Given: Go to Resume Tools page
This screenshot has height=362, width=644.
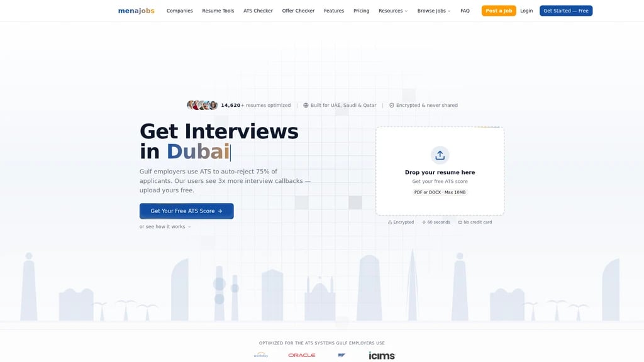Looking at the screenshot, I should coord(218,11).
